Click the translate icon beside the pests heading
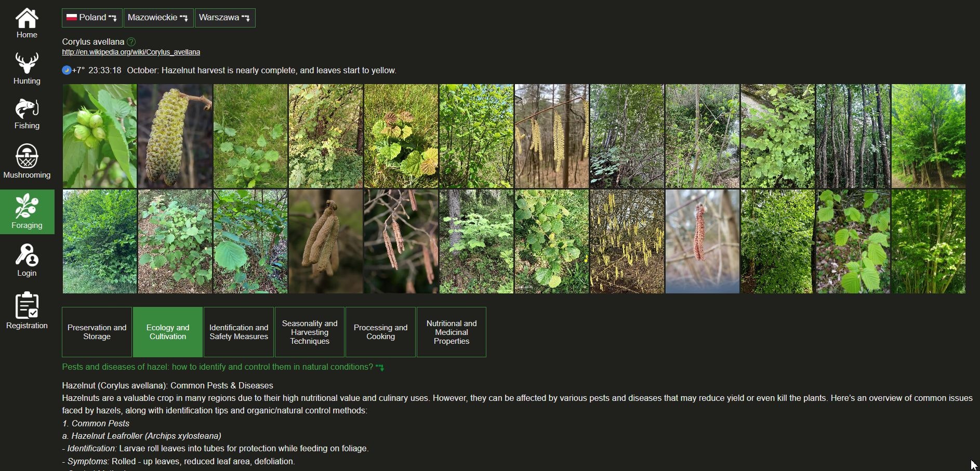Viewport: 980px width, 471px height. click(380, 367)
